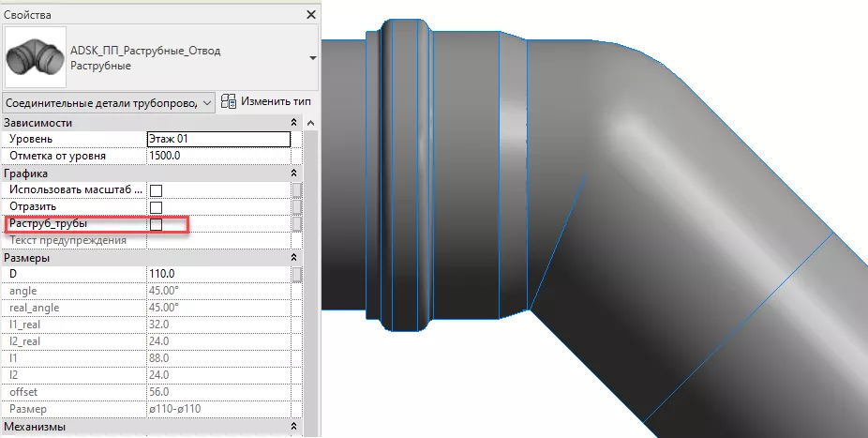Image resolution: width=868 pixels, height=438 pixels.
Task: Open the Соединительные детали category filter dropdown
Action: (x=109, y=101)
